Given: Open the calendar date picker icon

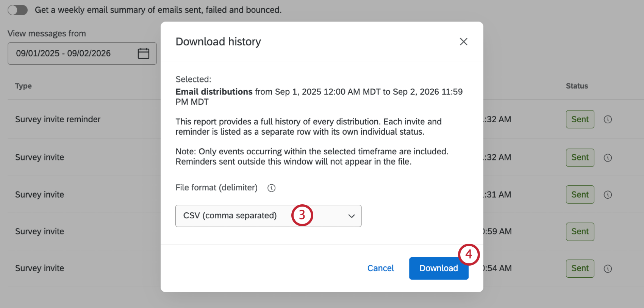Looking at the screenshot, I should point(144,53).
